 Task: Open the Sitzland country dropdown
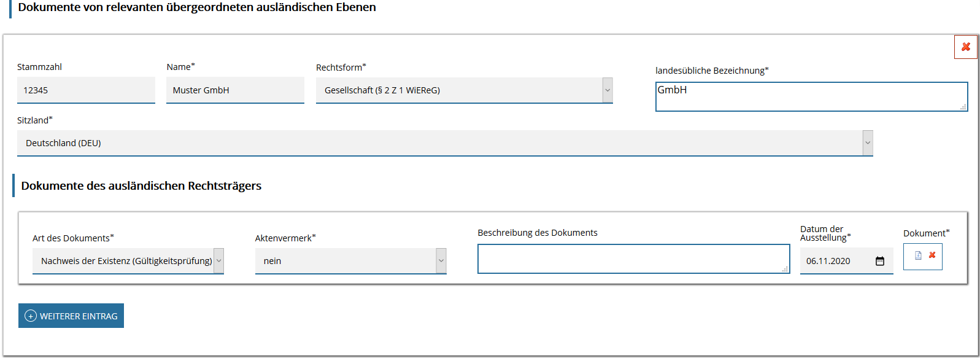(867, 143)
